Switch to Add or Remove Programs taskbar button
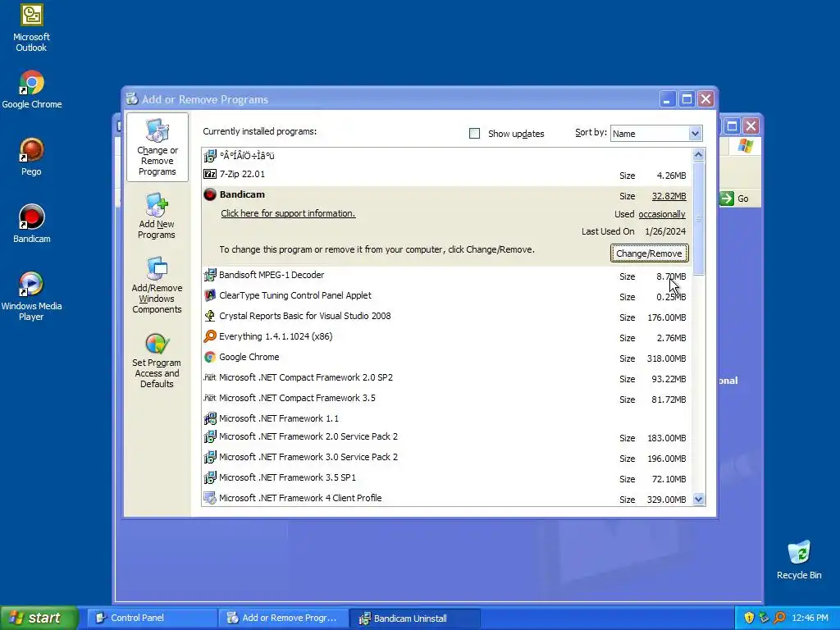840x630 pixels. pos(284,618)
